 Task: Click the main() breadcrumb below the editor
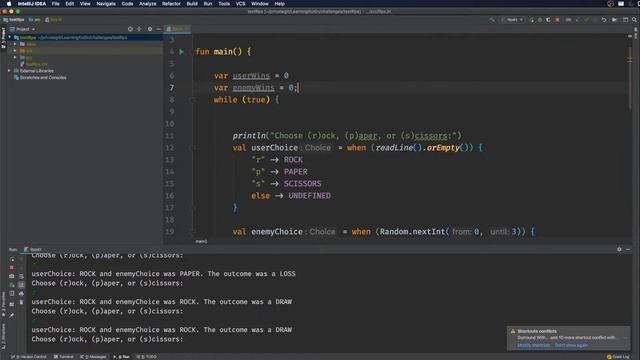pos(201,241)
